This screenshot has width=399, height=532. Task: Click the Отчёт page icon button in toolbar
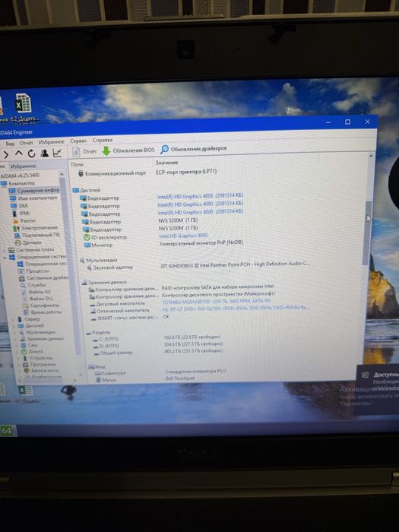(x=85, y=152)
